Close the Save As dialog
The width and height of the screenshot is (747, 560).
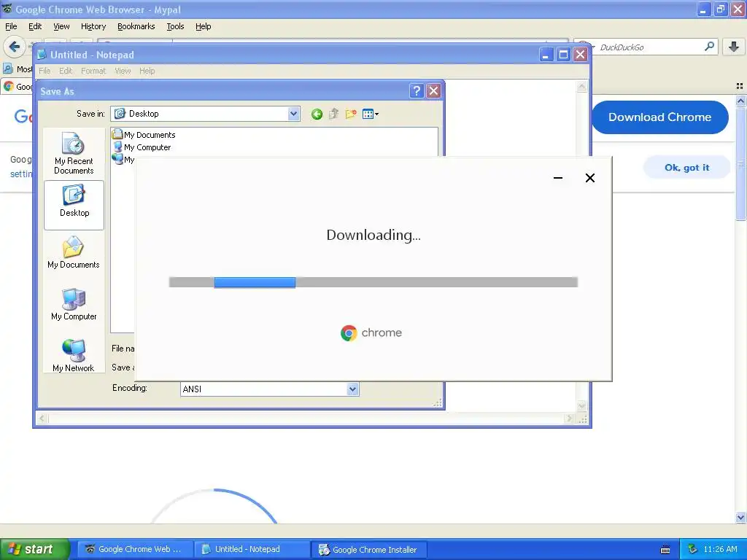coord(433,91)
